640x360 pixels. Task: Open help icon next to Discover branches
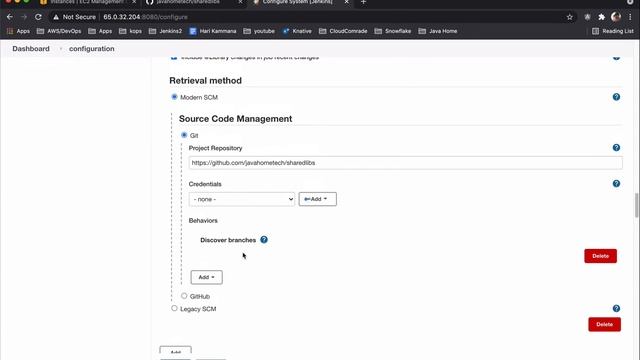[x=264, y=240]
